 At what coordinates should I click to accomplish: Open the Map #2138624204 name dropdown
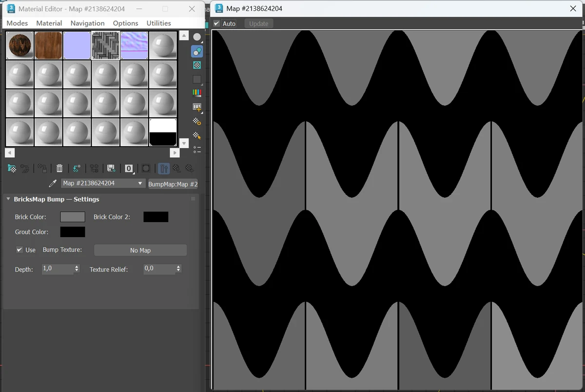click(103, 184)
